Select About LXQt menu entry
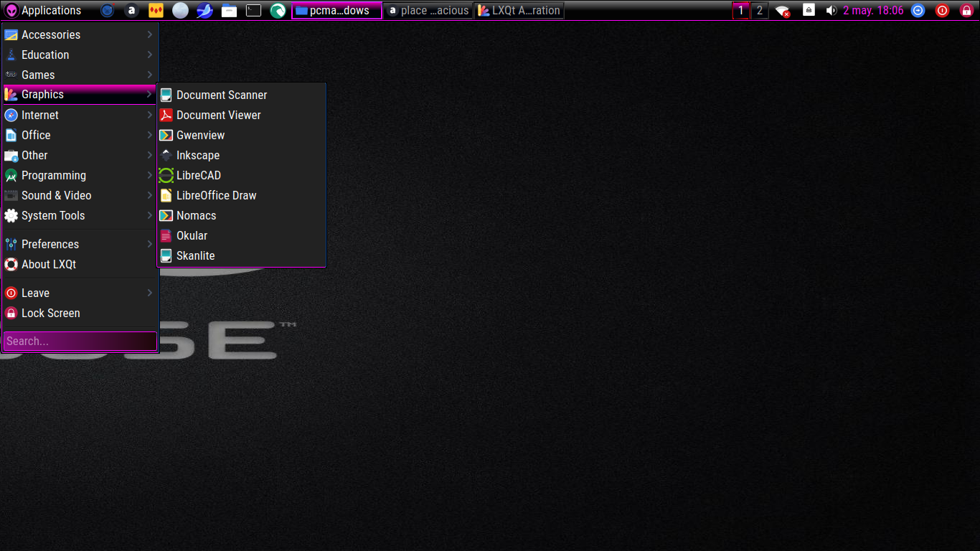 [80, 264]
